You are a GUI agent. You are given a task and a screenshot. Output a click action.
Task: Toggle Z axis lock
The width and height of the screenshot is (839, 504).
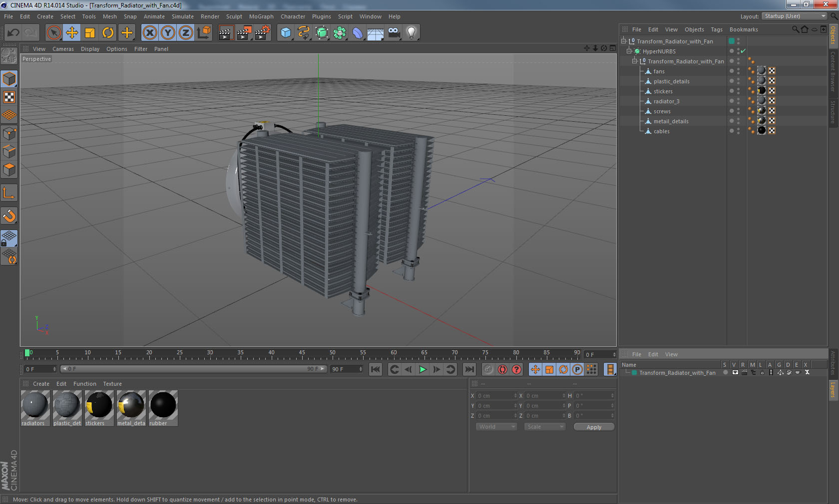(186, 33)
